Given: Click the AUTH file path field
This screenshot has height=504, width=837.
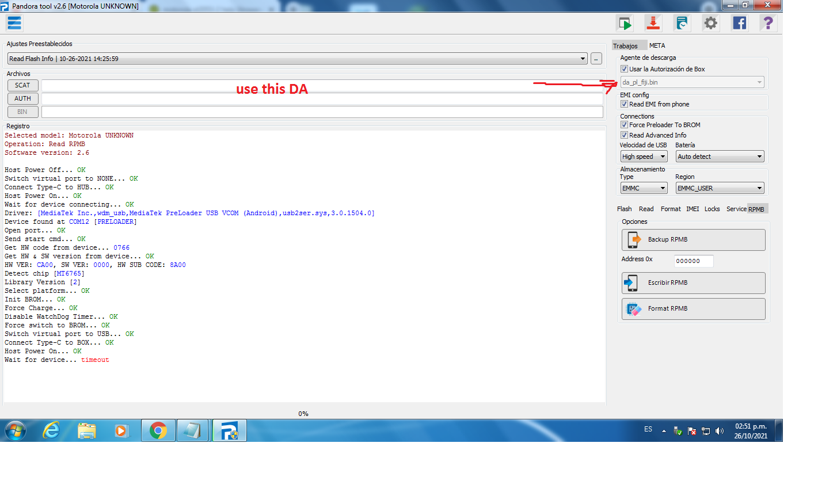Looking at the screenshot, I should pyautogui.click(x=322, y=98).
